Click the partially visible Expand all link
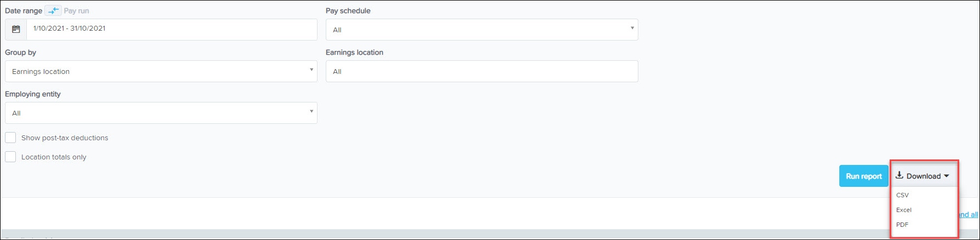 point(968,214)
